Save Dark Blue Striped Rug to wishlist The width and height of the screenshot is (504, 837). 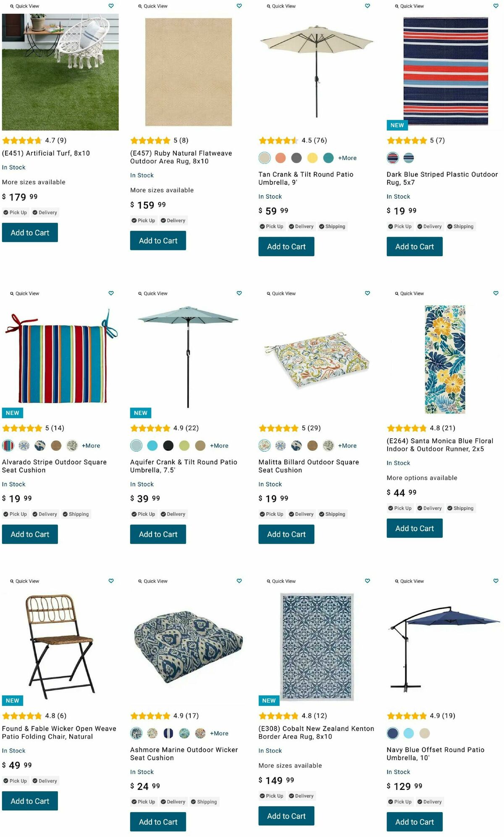click(496, 6)
